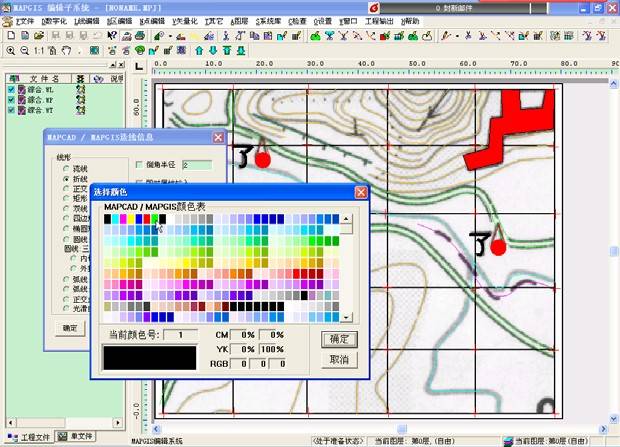Screen dimensions: 620x447
Task: Click map view vertical scrollbar down arrow
Action: (614, 419)
